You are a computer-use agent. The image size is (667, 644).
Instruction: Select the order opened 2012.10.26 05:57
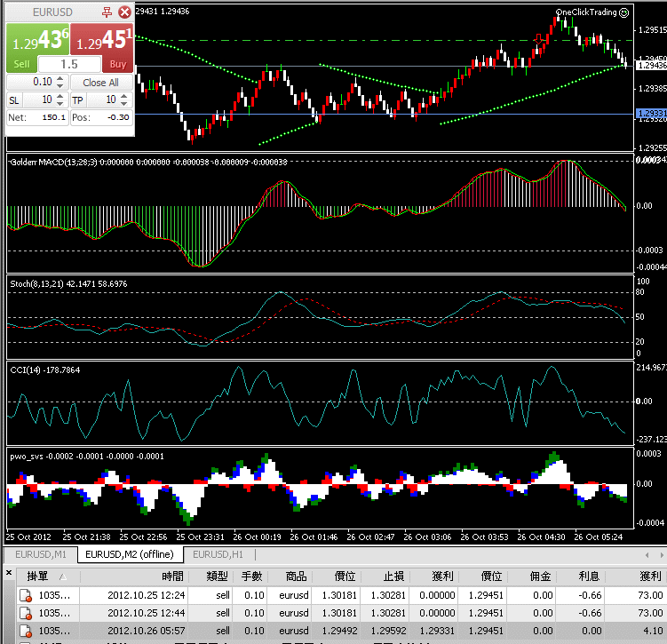pyautogui.click(x=342, y=631)
